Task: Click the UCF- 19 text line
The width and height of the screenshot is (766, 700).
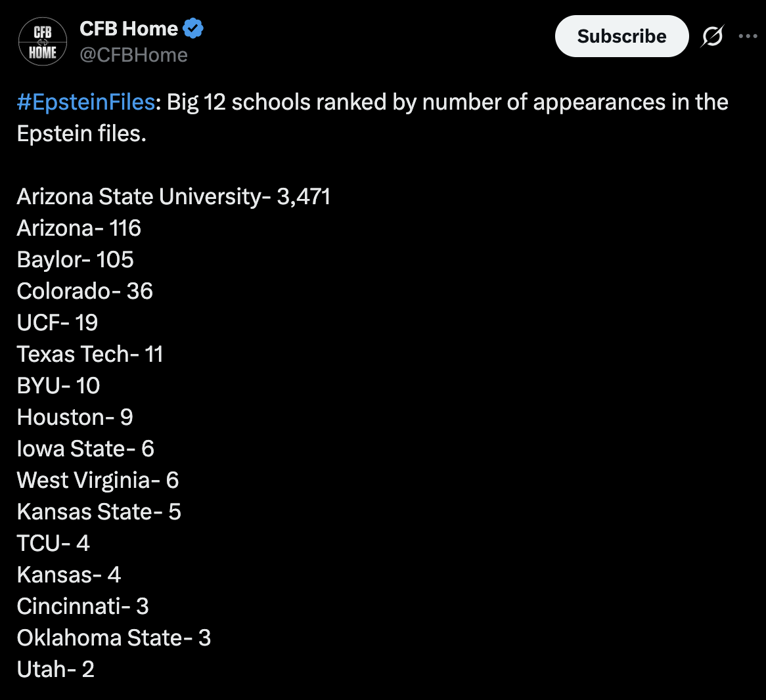Action: [57, 323]
